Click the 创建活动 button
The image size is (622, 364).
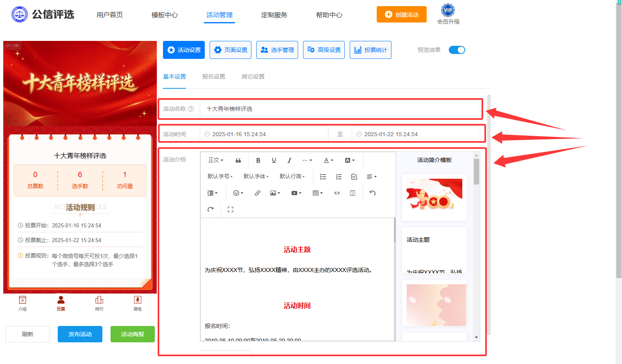pos(402,14)
